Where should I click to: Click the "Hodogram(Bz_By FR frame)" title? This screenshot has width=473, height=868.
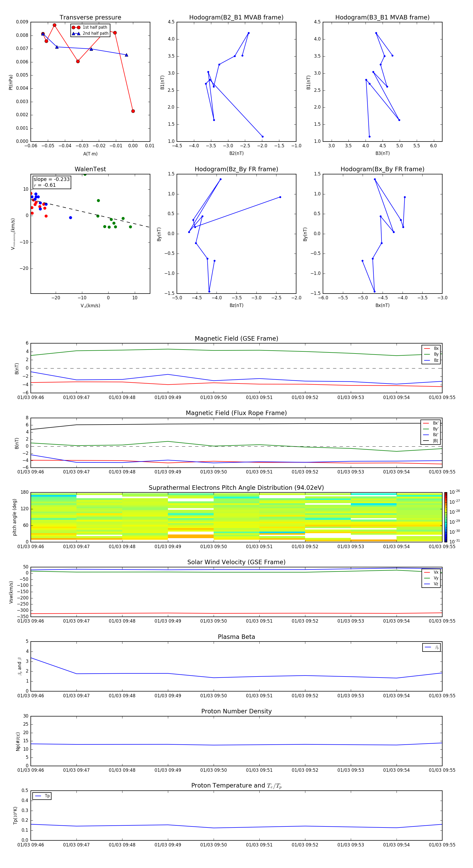(x=236, y=169)
